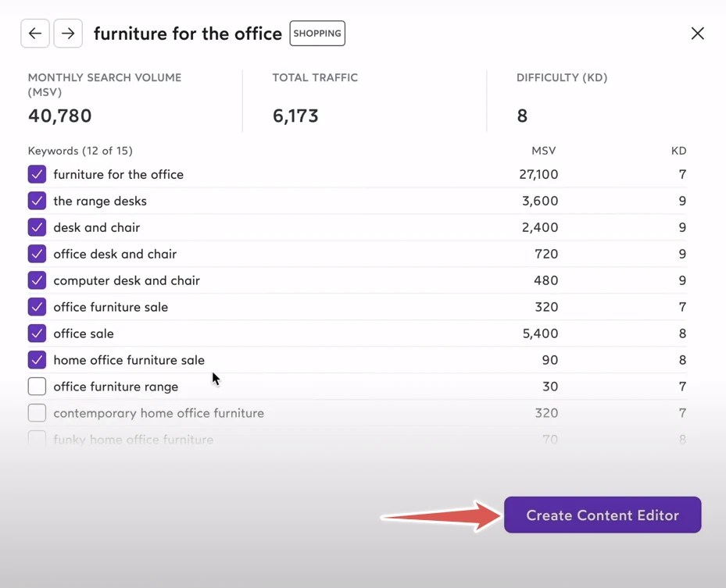Check 'contemporary home office furniture' keyword
The height and width of the screenshot is (588, 726).
pos(37,413)
